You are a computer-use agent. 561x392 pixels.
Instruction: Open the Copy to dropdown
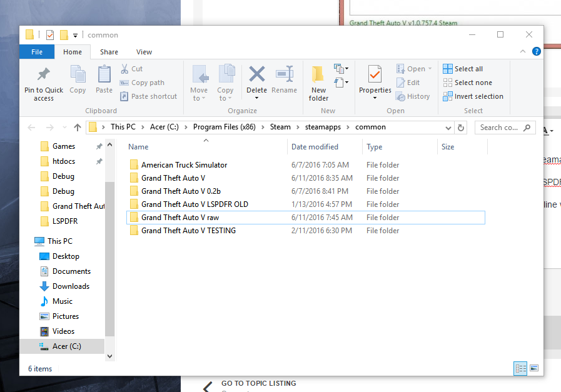tap(225, 83)
